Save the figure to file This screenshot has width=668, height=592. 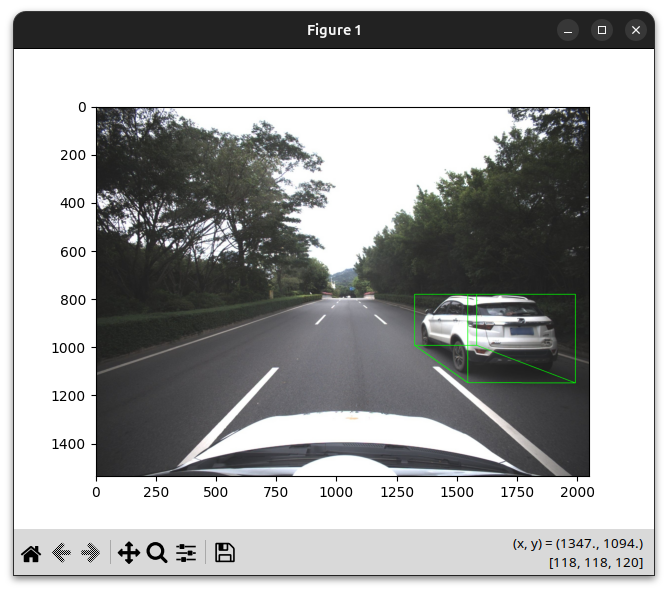tap(225, 553)
